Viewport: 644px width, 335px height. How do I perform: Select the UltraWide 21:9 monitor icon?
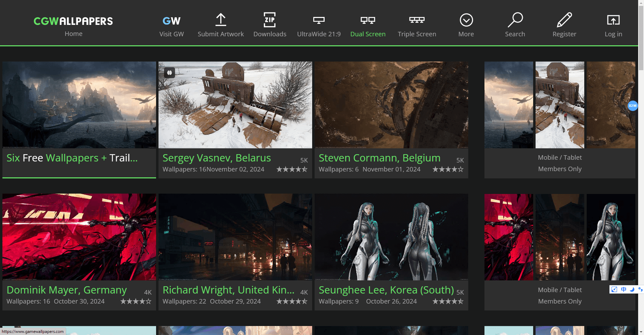coord(319,20)
